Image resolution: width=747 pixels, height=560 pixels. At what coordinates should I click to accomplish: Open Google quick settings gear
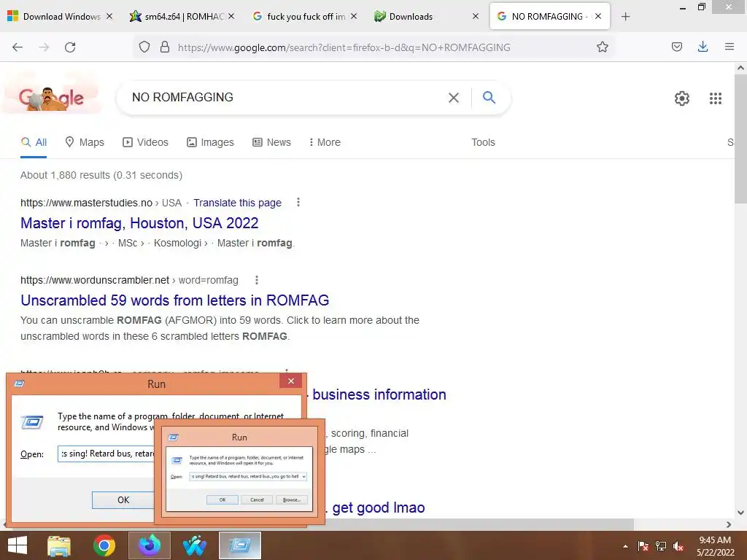682,98
